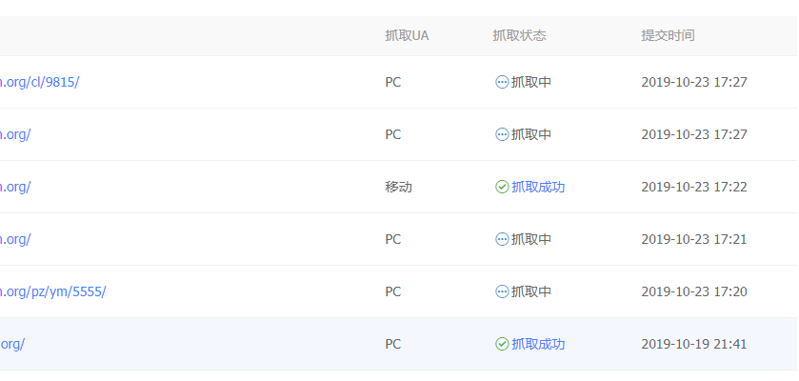Click the crawling status icon for the 9815 URL row
The height and width of the screenshot is (381, 799).
502,82
